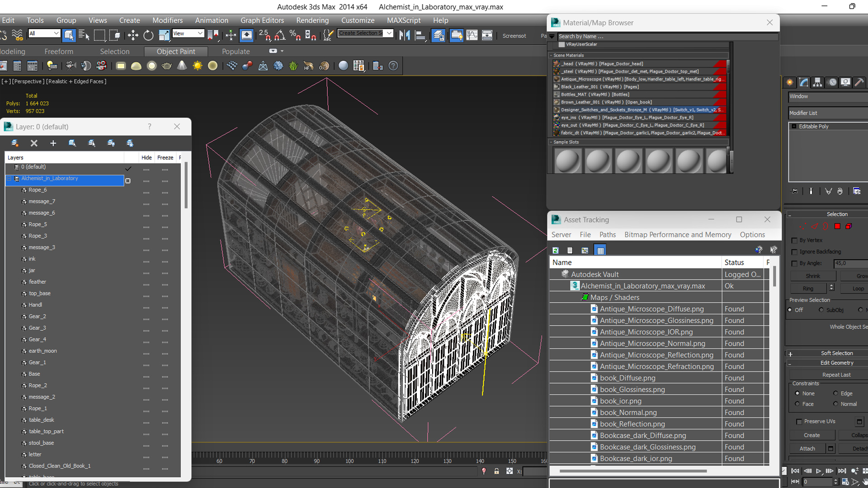Open the selection filter All dropdown
This screenshot has width=868, height=488.
point(44,33)
